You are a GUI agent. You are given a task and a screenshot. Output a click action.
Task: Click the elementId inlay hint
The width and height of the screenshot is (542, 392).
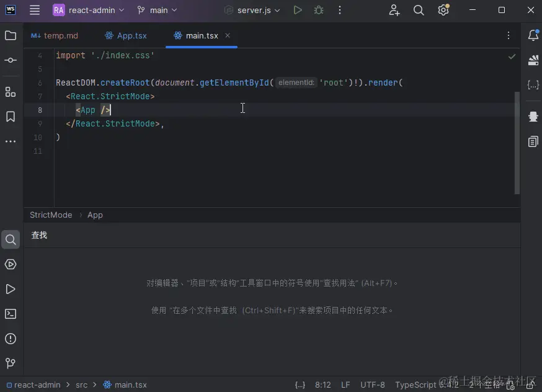(296, 82)
